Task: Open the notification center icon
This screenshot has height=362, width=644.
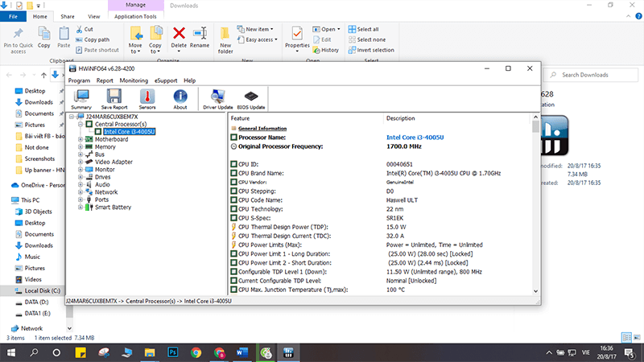Action: 630,352
